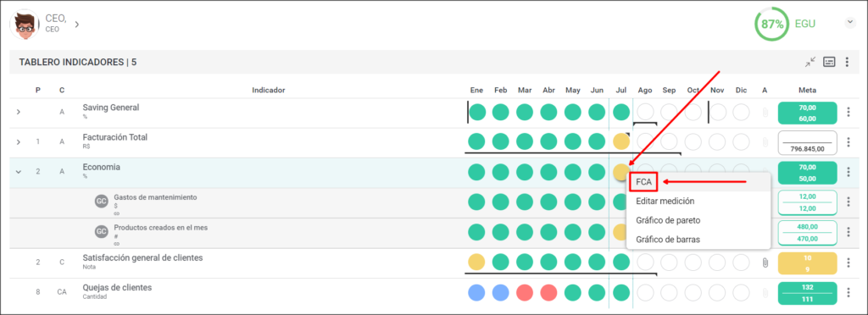The image size is (868, 315).
Task: Click the Economia 70,00/50,00 meta box
Action: tap(807, 173)
